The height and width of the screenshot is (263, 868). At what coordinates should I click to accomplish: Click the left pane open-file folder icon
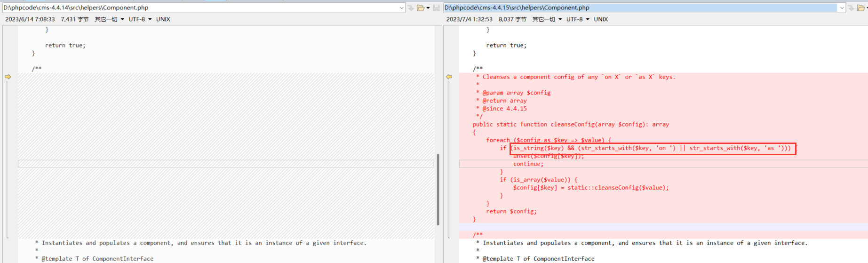click(x=420, y=8)
